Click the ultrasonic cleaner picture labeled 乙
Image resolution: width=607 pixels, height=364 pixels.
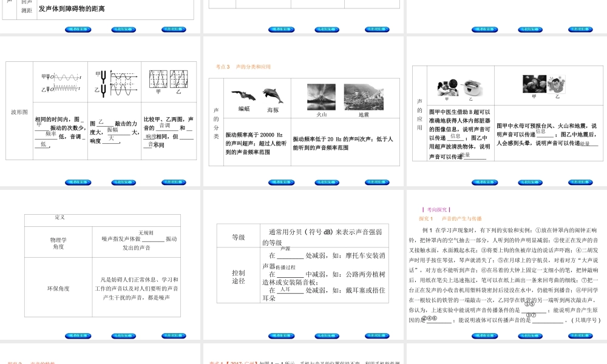pos(471,88)
